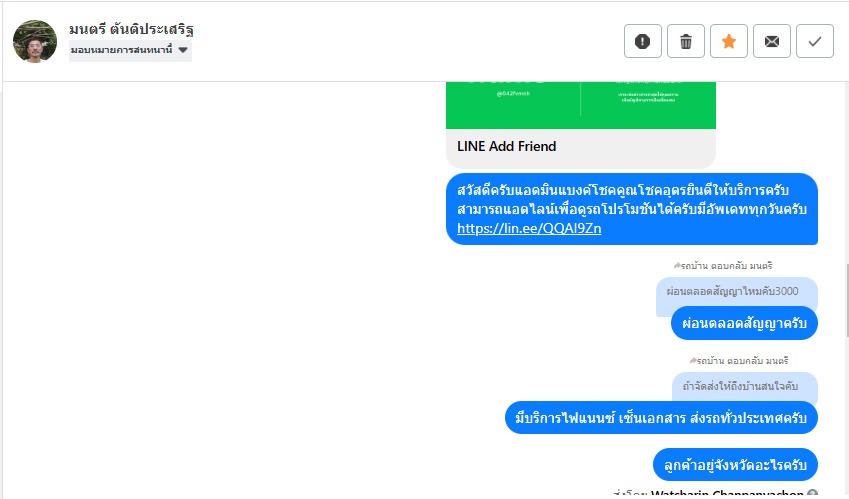Screen dimensions: 849x499
Task: Click quoted message ถ้าจัดส่งให้ถึงบ้านสนใจคับ
Action: click(740, 386)
